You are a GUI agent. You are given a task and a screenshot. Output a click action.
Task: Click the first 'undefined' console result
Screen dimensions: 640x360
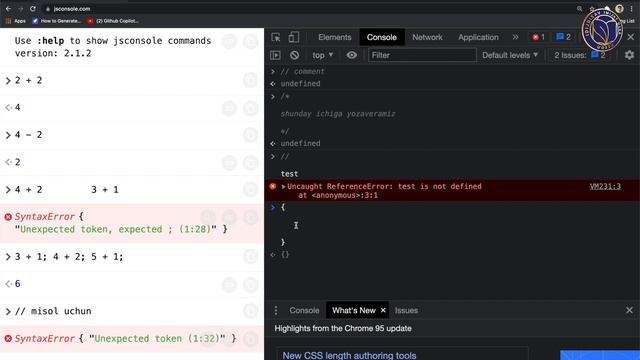point(300,84)
